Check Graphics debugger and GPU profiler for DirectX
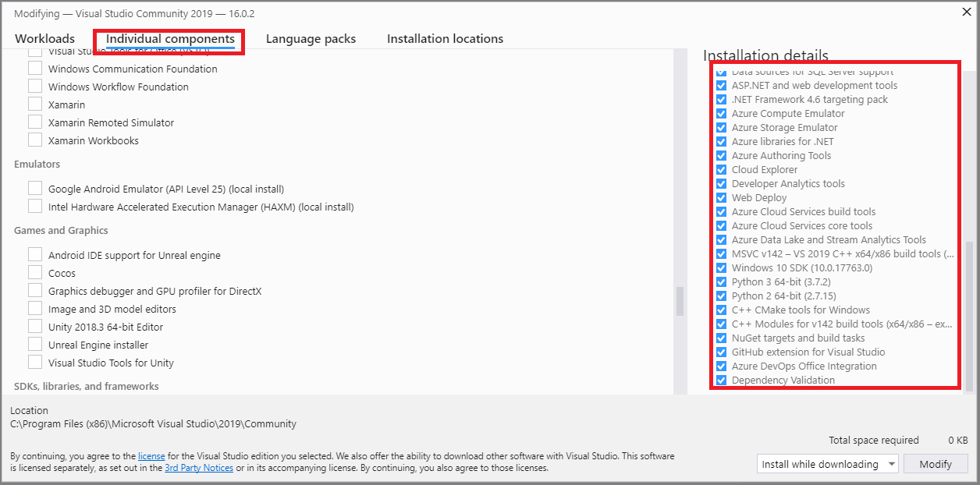The height and width of the screenshot is (485, 980). [x=35, y=291]
